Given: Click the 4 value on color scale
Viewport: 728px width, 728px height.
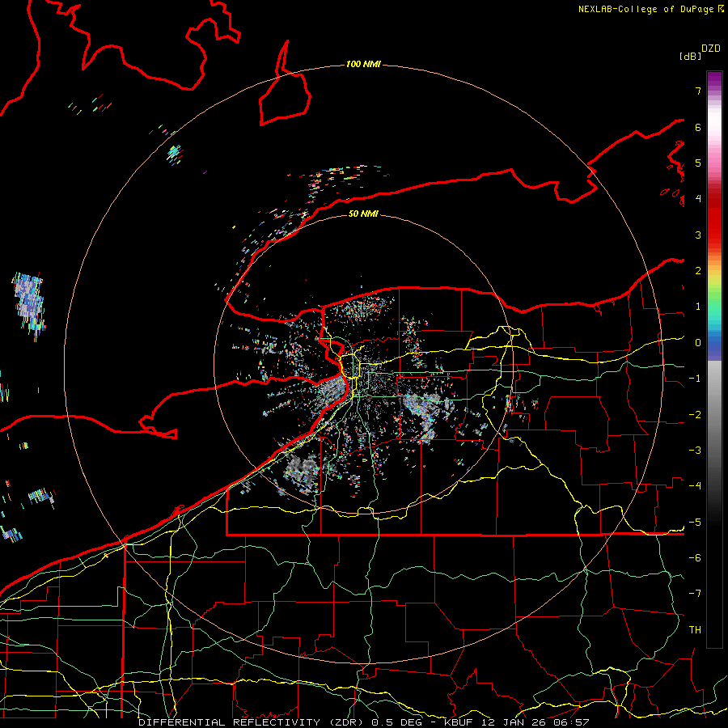Looking at the screenshot, I should point(698,199).
